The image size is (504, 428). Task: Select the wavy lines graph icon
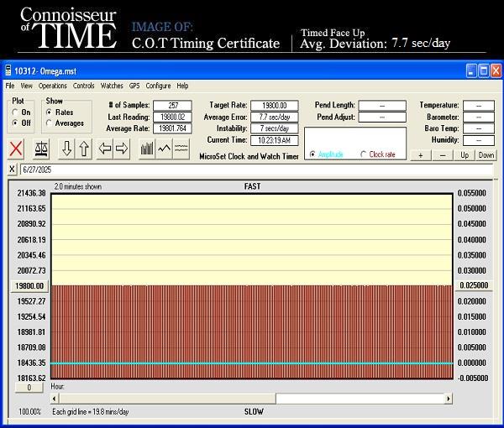click(181, 149)
